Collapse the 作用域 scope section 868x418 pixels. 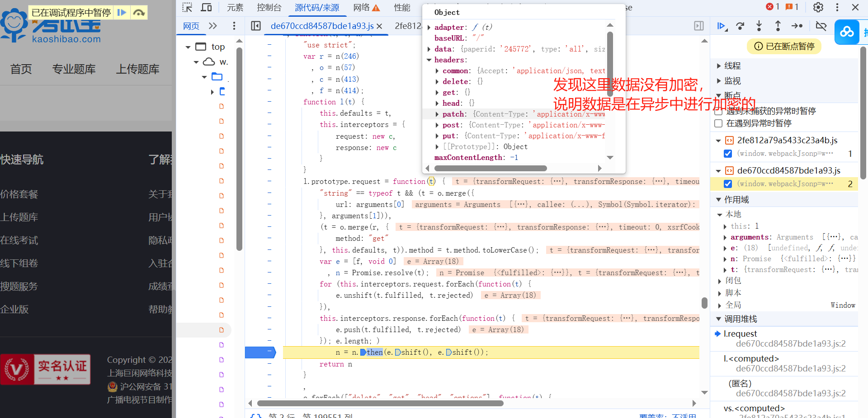tap(719, 200)
